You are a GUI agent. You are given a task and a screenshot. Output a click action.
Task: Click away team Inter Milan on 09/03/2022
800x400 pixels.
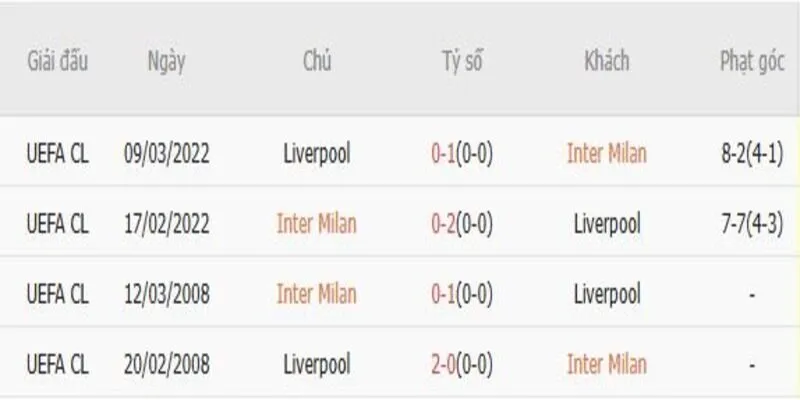coord(606,153)
